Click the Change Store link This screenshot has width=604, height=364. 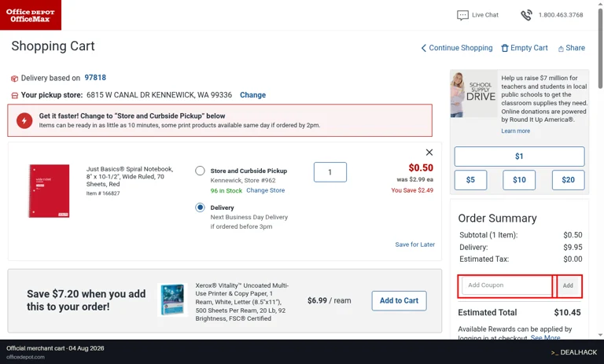coord(265,190)
